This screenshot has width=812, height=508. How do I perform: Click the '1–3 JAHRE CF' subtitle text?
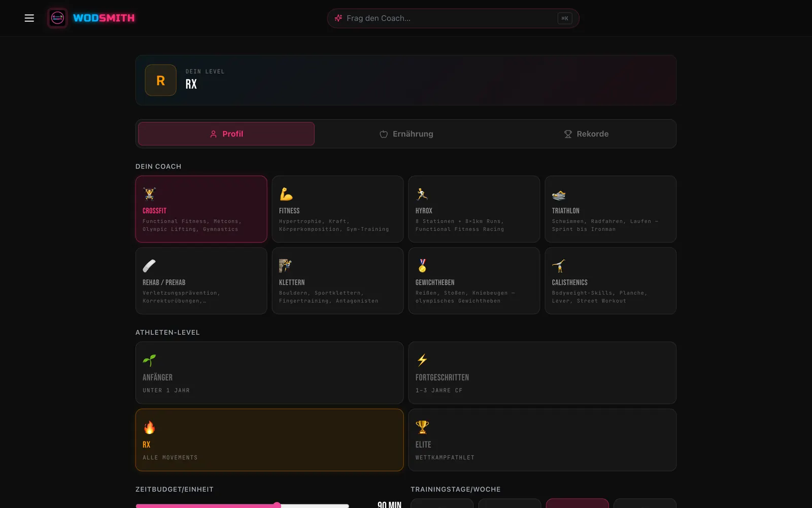pyautogui.click(x=439, y=391)
